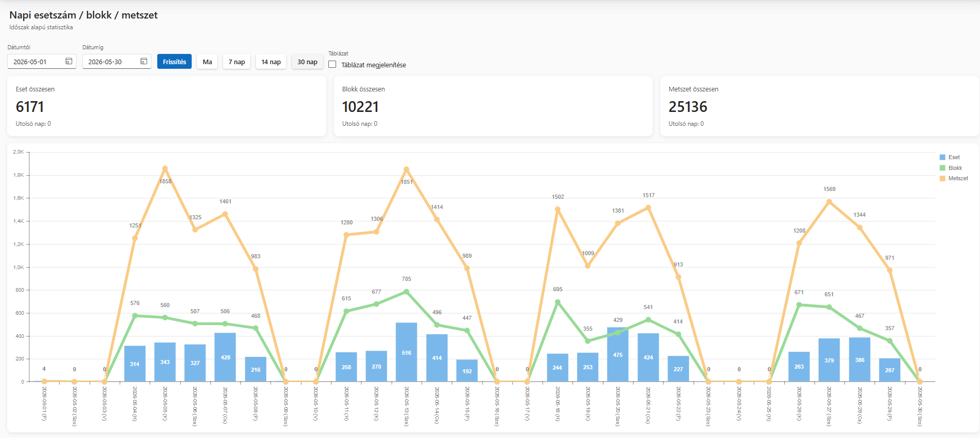Toggle the Blokk legend color marker
This screenshot has height=438, width=980.
tap(942, 168)
